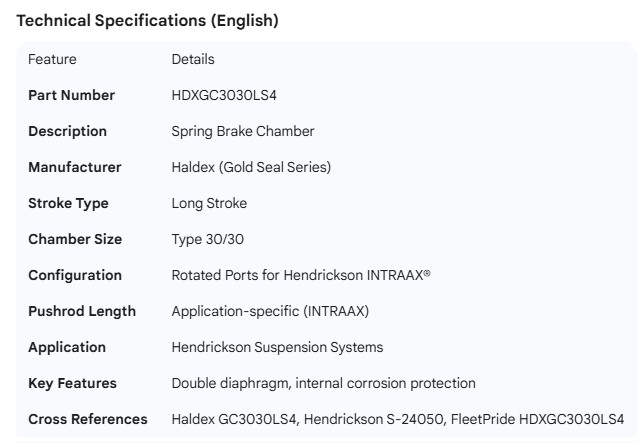Select the Cross References row label
Viewport: 642px width, 443px height.
tap(88, 419)
